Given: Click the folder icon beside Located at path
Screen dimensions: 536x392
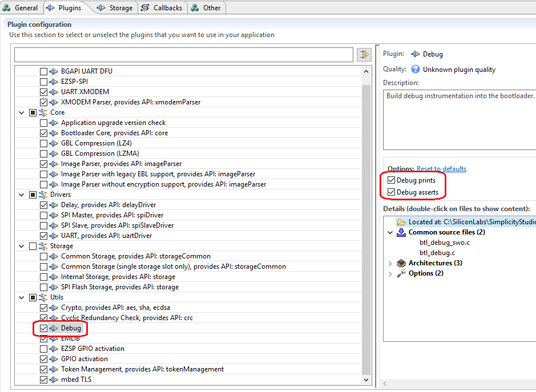Looking at the screenshot, I should tap(401, 222).
